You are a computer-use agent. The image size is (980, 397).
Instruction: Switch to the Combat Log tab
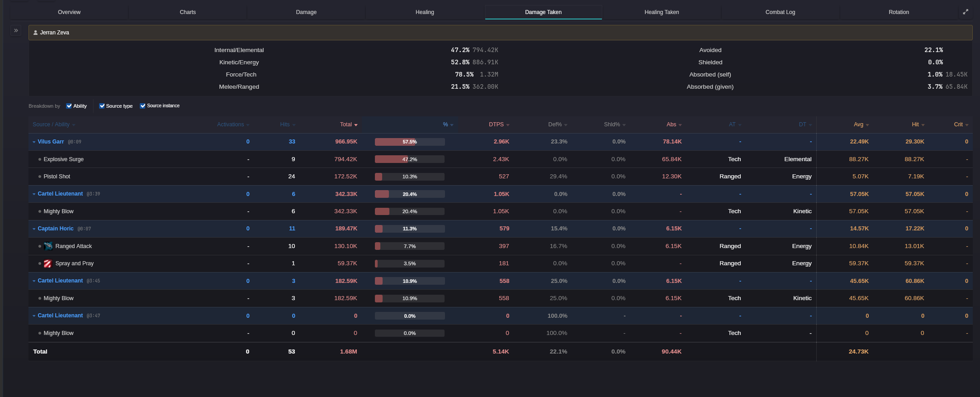coord(780,12)
